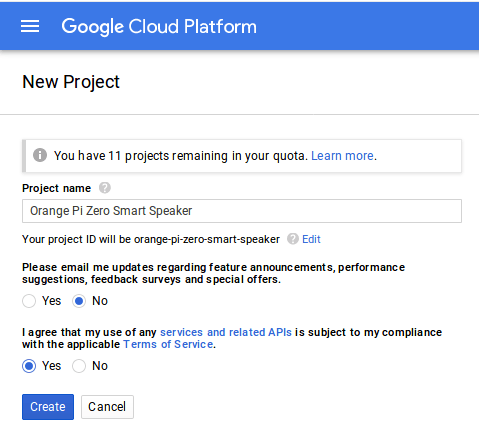Image resolution: width=479 pixels, height=436 pixels.
Task: Edit the project ID
Action: pos(311,239)
